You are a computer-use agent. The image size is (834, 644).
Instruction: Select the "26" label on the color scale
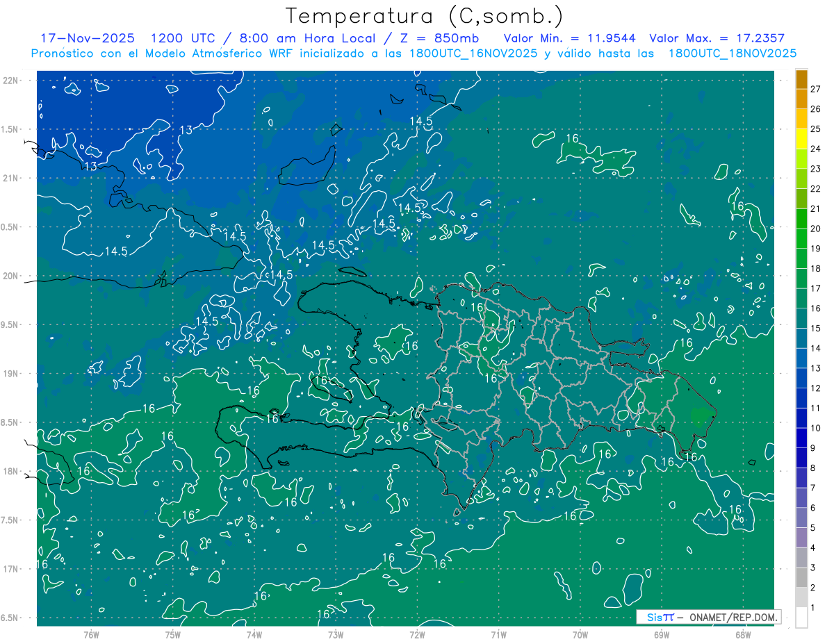(x=815, y=109)
